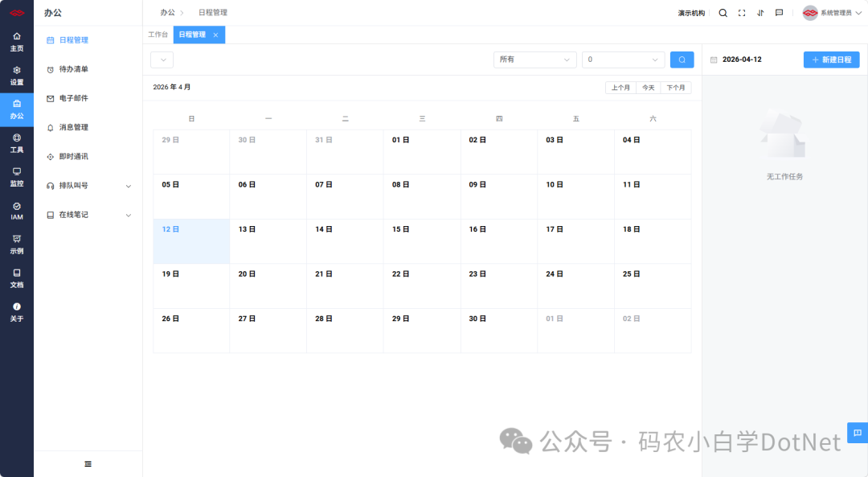Viewport: 868px width, 477px height.
Task: Select calendar day 15 日
Action: pos(422,241)
